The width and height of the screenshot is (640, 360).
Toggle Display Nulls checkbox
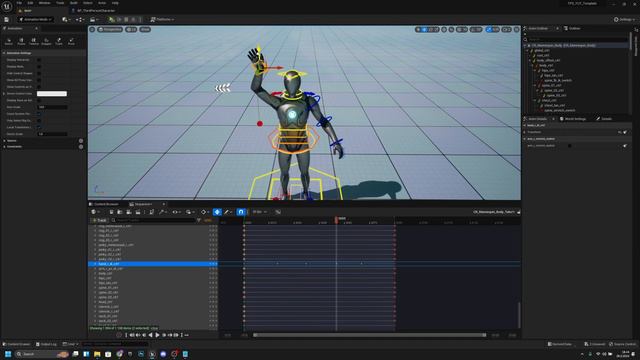[39, 67]
